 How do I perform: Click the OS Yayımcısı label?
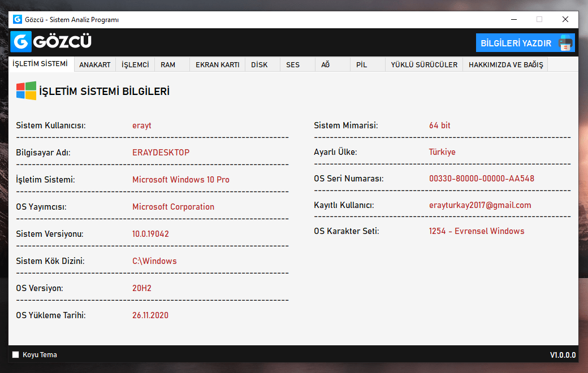pyautogui.click(x=41, y=207)
